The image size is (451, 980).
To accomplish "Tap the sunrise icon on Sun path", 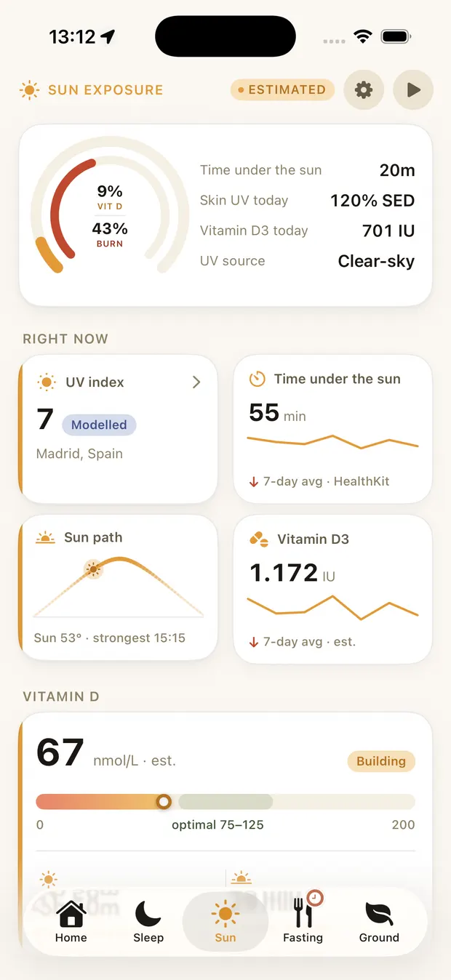I will click(46, 538).
